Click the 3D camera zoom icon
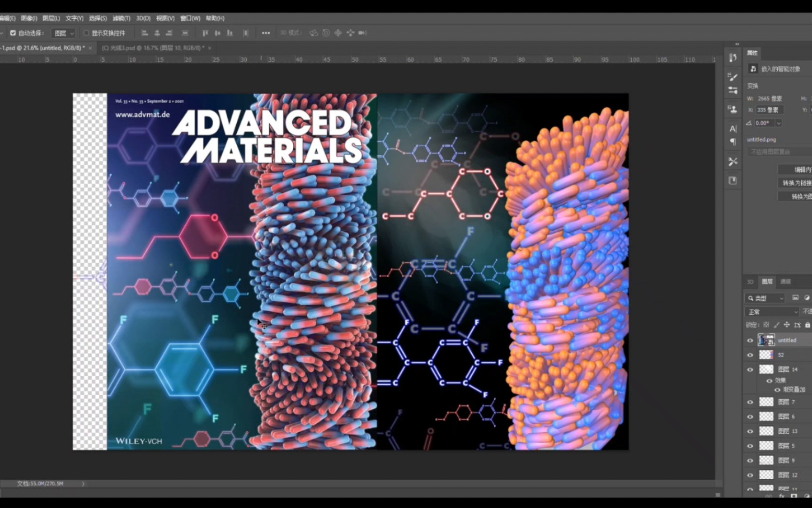Image resolution: width=812 pixels, height=508 pixels. [362, 33]
